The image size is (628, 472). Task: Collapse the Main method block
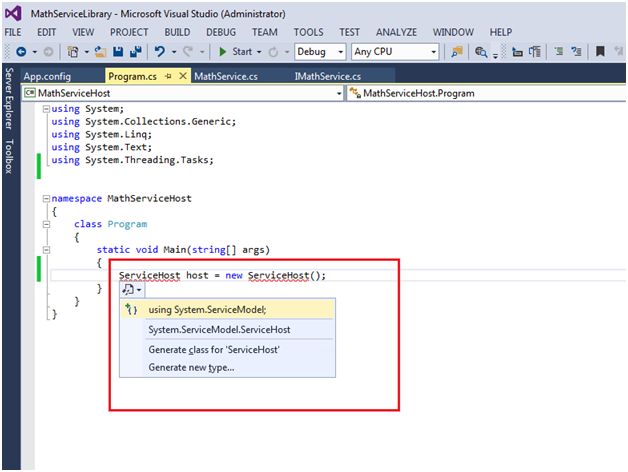coord(46,250)
